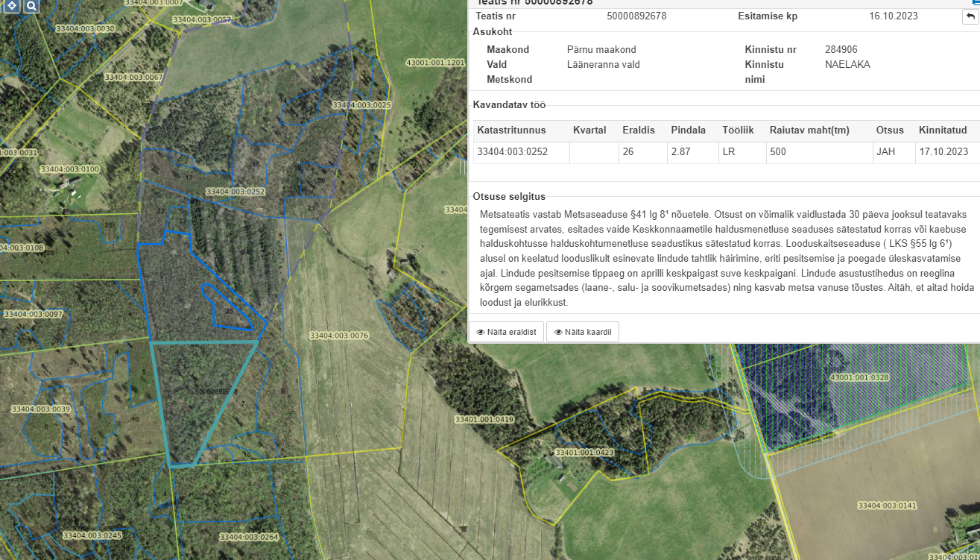Select the Eraldis column header

pyautogui.click(x=639, y=130)
